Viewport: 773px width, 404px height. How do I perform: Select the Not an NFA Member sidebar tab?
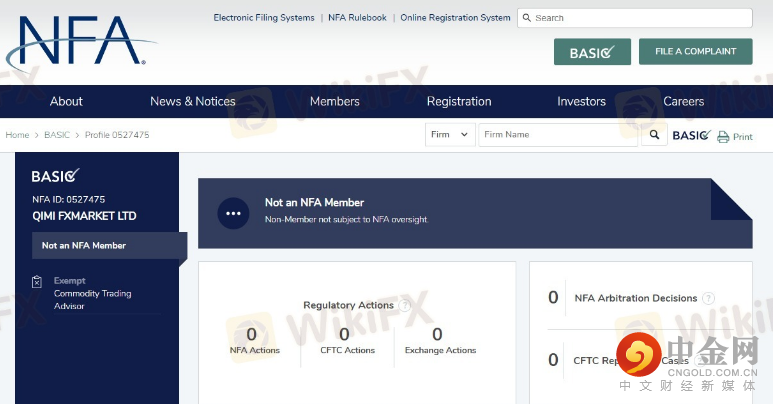pos(109,245)
